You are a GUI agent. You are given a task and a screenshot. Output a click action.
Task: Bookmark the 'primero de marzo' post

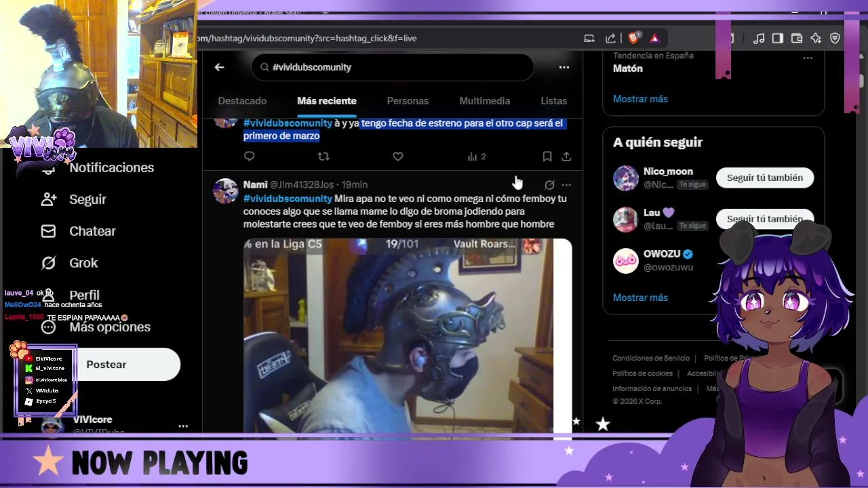(547, 157)
